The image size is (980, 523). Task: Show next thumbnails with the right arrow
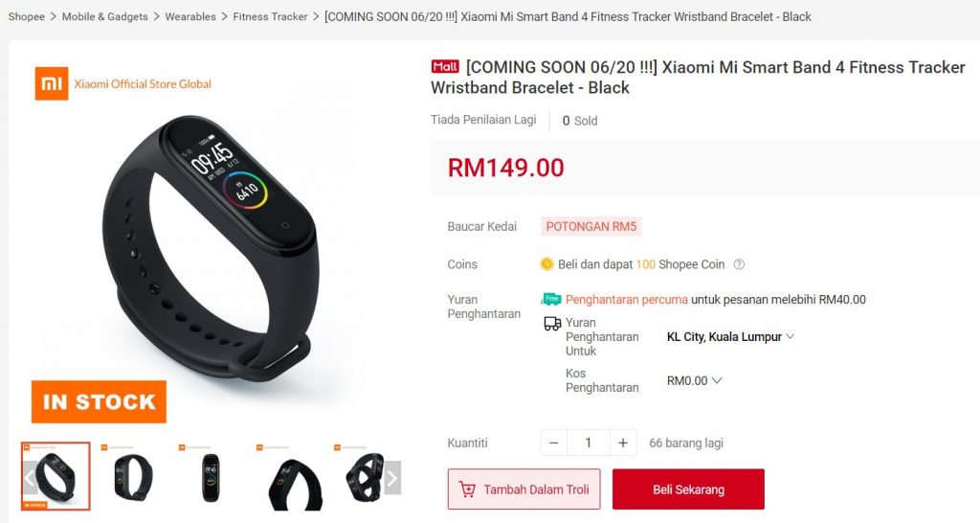pos(391,478)
